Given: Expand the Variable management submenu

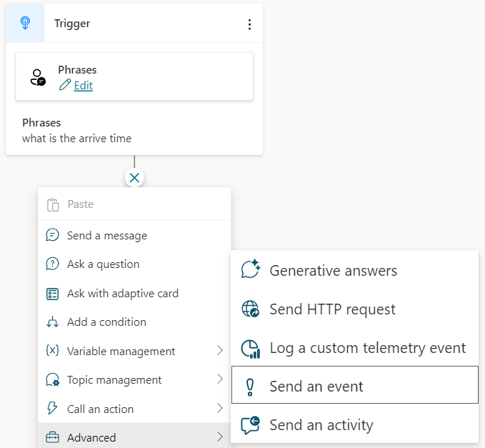Looking at the screenshot, I should tap(134, 351).
